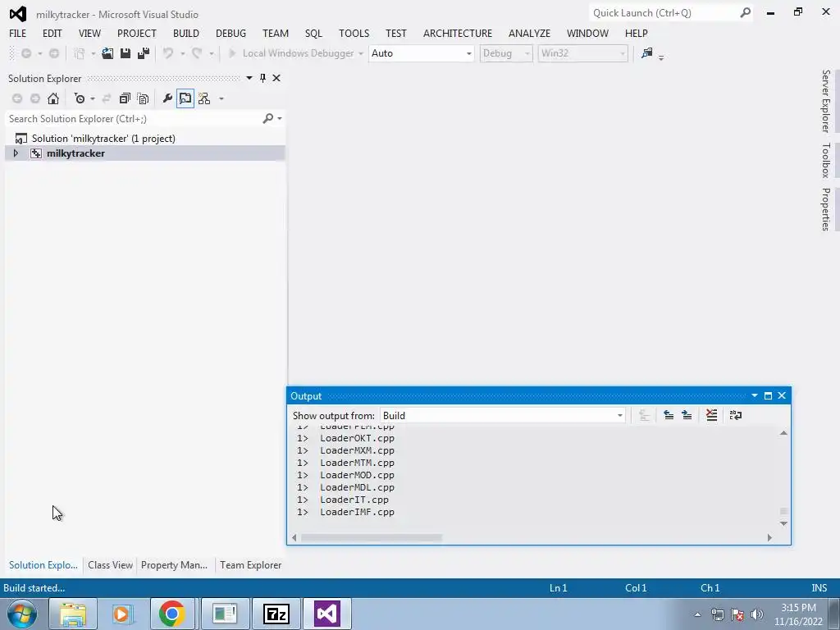Toggle auto hide pin on Solution Explorer

pos(262,78)
